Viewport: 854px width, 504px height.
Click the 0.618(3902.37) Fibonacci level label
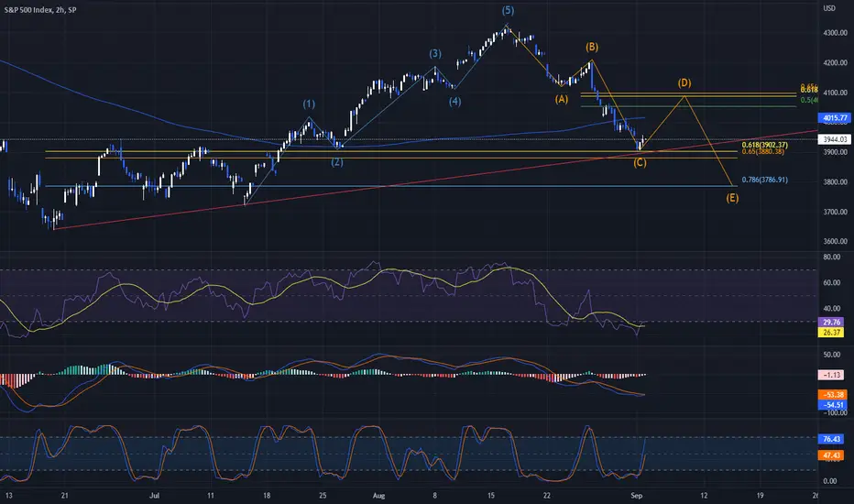click(765, 145)
